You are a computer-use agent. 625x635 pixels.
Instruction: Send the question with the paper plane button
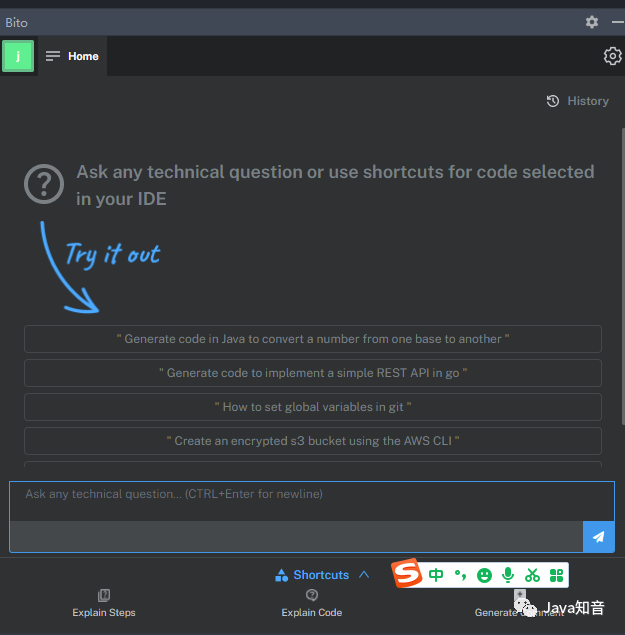click(599, 537)
